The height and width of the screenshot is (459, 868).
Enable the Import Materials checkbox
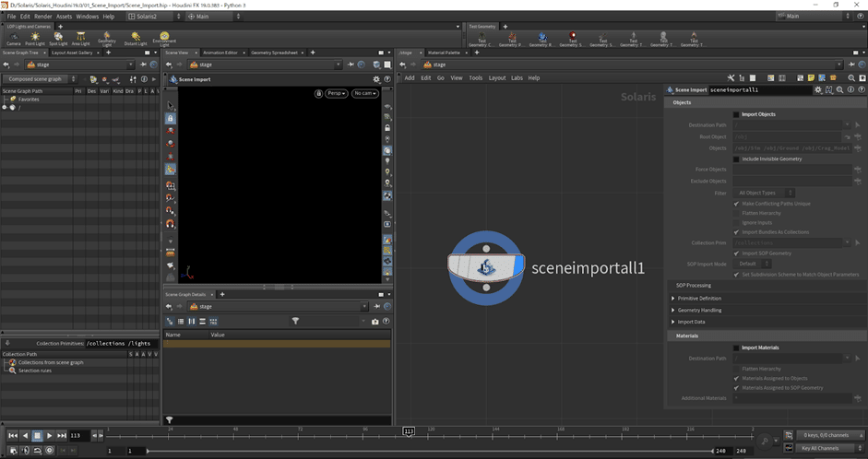tap(736, 347)
